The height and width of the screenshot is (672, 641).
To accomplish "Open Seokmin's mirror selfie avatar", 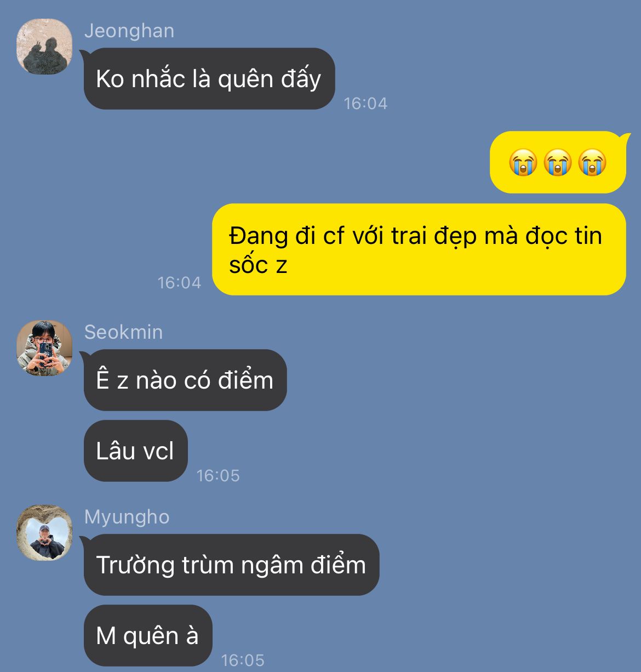I will pyautogui.click(x=44, y=348).
